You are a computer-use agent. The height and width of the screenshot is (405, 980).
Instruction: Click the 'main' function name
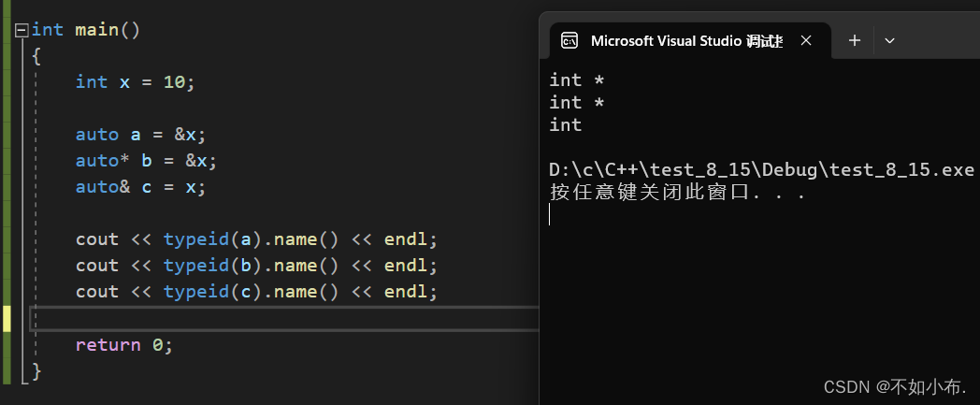coord(96,29)
